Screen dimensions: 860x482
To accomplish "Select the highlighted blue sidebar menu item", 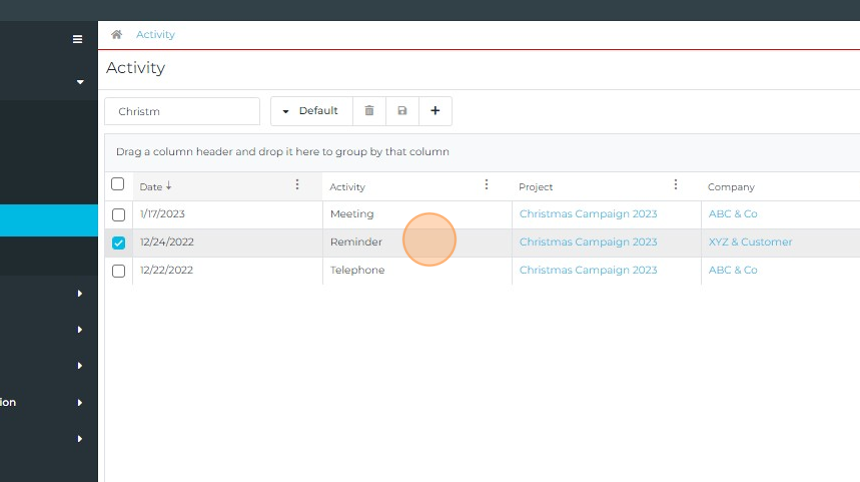I will pyautogui.click(x=49, y=220).
